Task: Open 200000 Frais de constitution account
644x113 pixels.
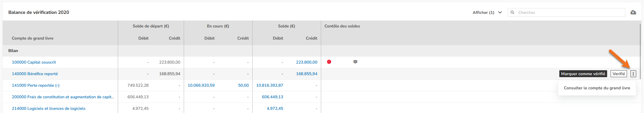Action: click(63, 97)
